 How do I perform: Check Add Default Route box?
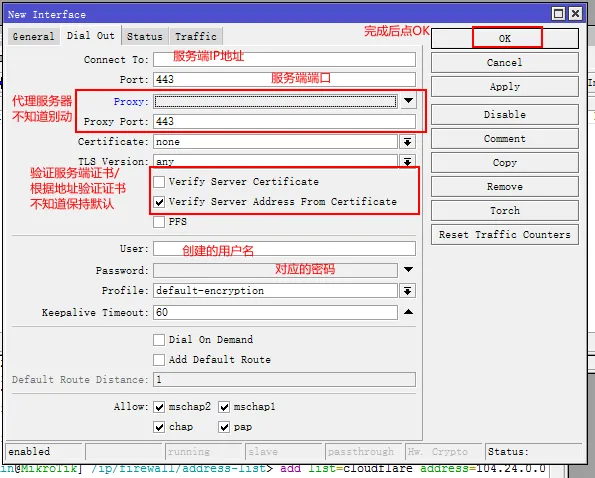coord(159,360)
